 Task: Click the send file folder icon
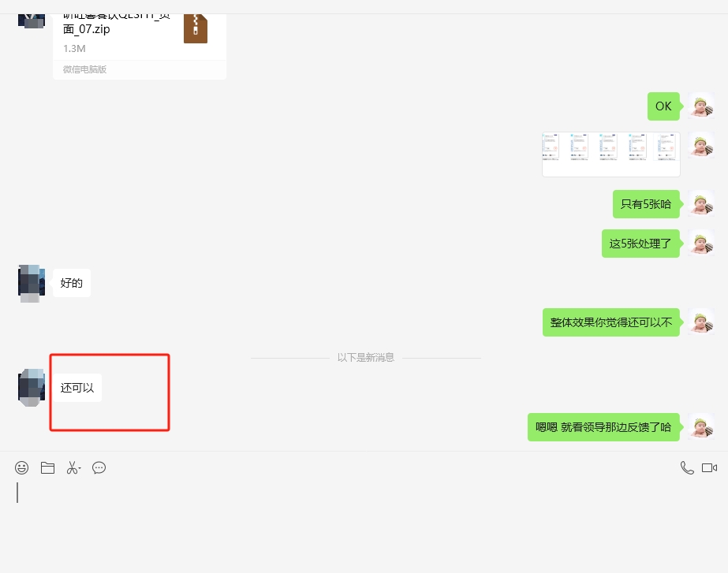(x=47, y=467)
